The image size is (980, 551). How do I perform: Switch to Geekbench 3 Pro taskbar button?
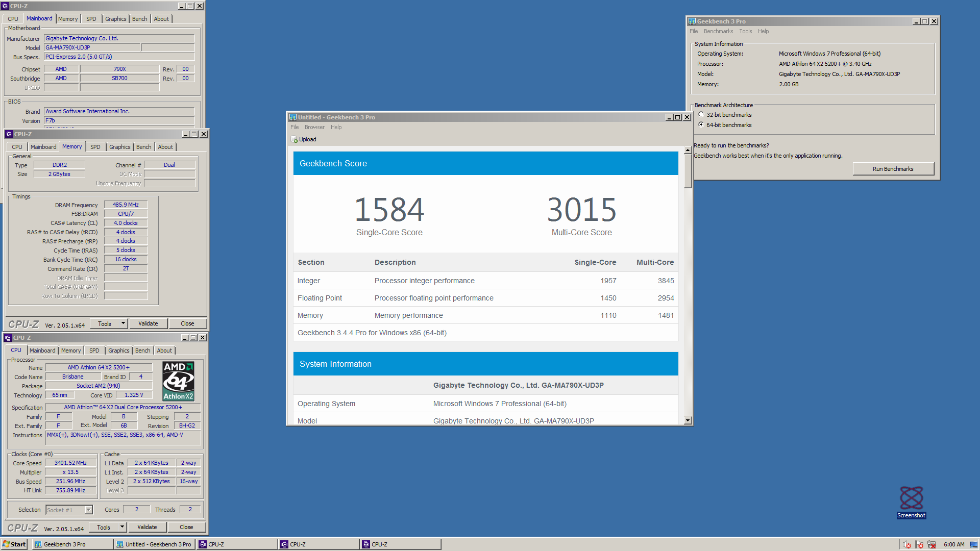(x=73, y=544)
